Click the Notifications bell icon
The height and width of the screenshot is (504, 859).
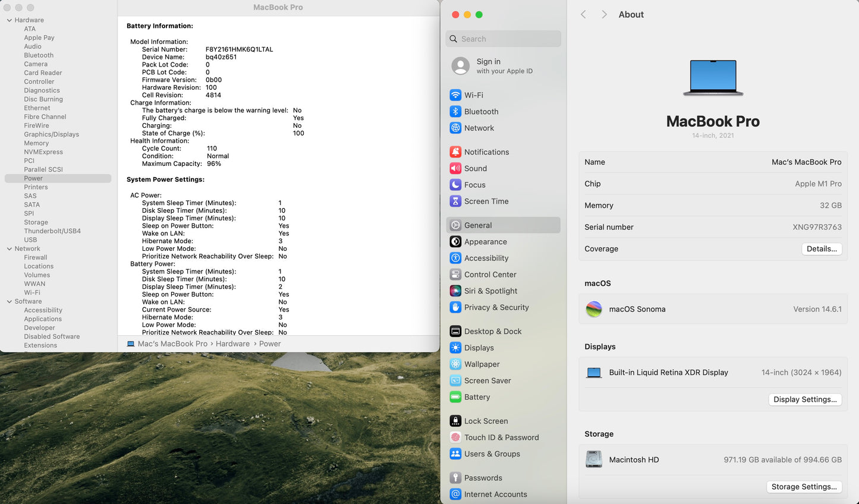[455, 152]
